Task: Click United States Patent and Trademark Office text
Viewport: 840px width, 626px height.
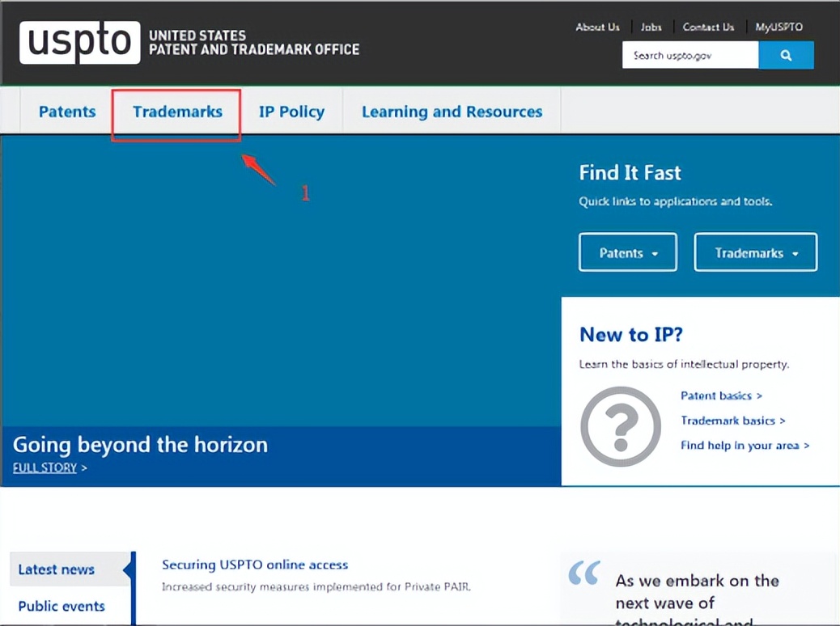Action: [254, 42]
